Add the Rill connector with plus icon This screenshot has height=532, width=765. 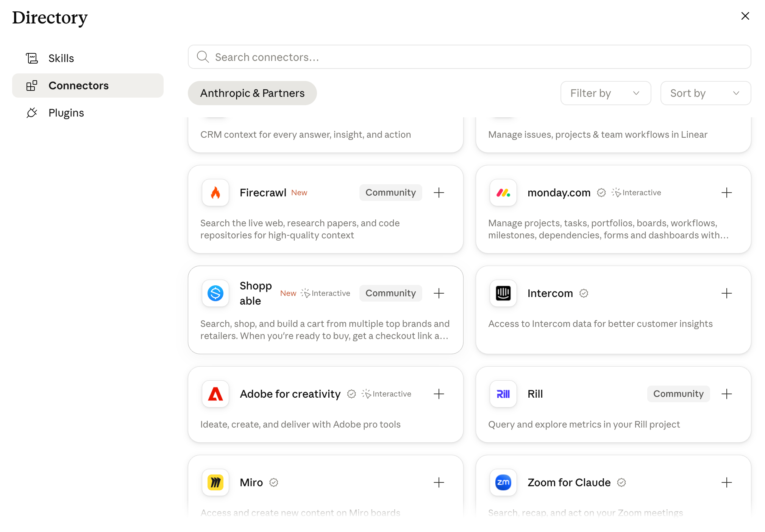tap(727, 394)
